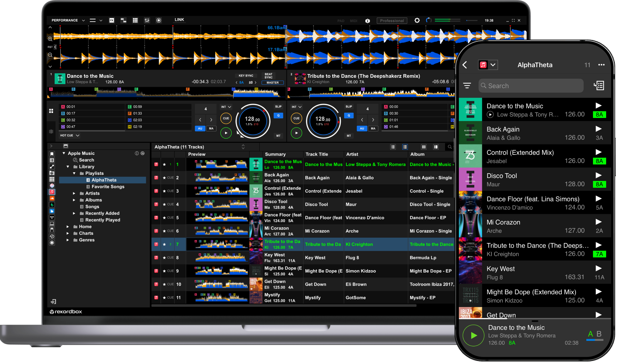Open the three-dot menu on the phone
Screen dimensions: 644x362
pos(601,65)
